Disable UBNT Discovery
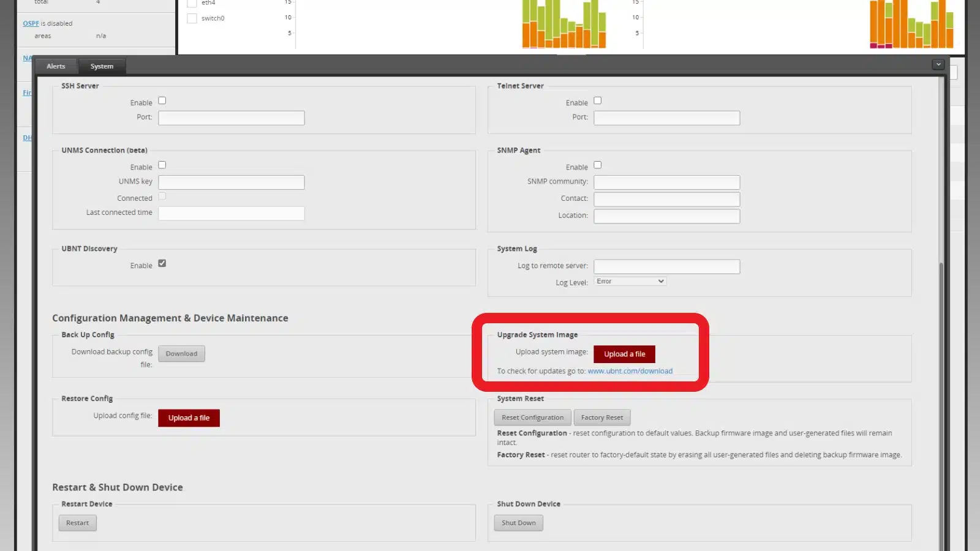The image size is (980, 551). click(162, 263)
